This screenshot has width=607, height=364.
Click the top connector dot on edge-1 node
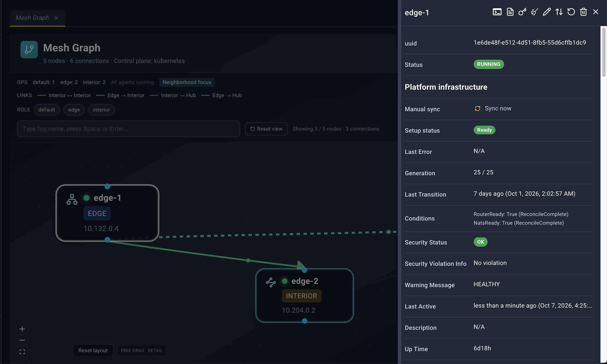click(107, 186)
